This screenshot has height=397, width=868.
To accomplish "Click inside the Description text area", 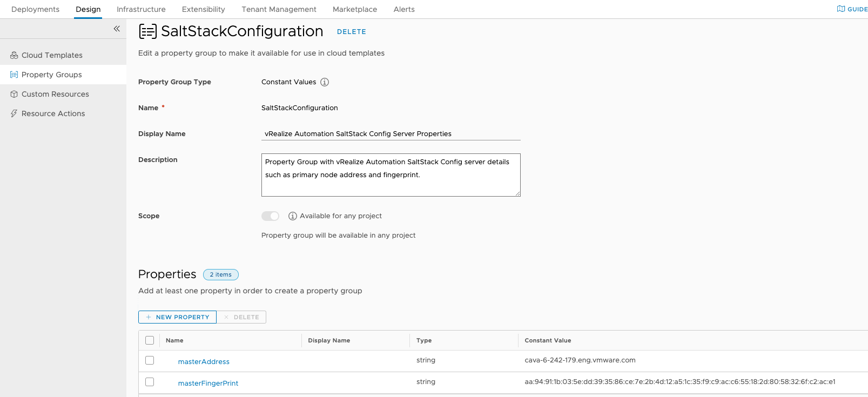I will pos(391,175).
